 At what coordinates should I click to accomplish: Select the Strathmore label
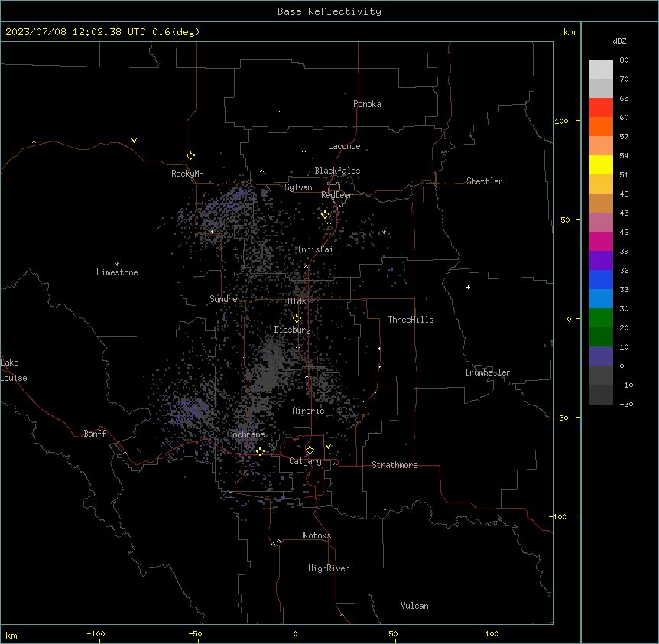[394, 465]
